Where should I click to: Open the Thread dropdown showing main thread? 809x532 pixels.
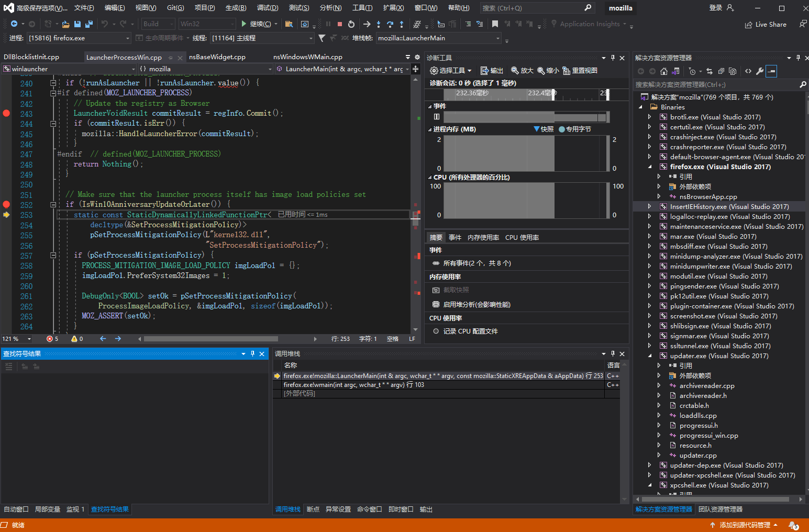click(x=262, y=38)
